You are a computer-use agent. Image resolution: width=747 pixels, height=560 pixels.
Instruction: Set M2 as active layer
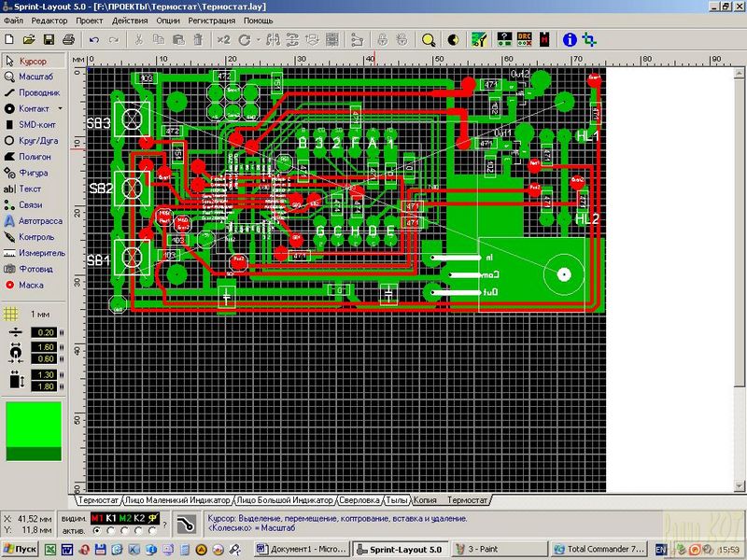point(125,530)
